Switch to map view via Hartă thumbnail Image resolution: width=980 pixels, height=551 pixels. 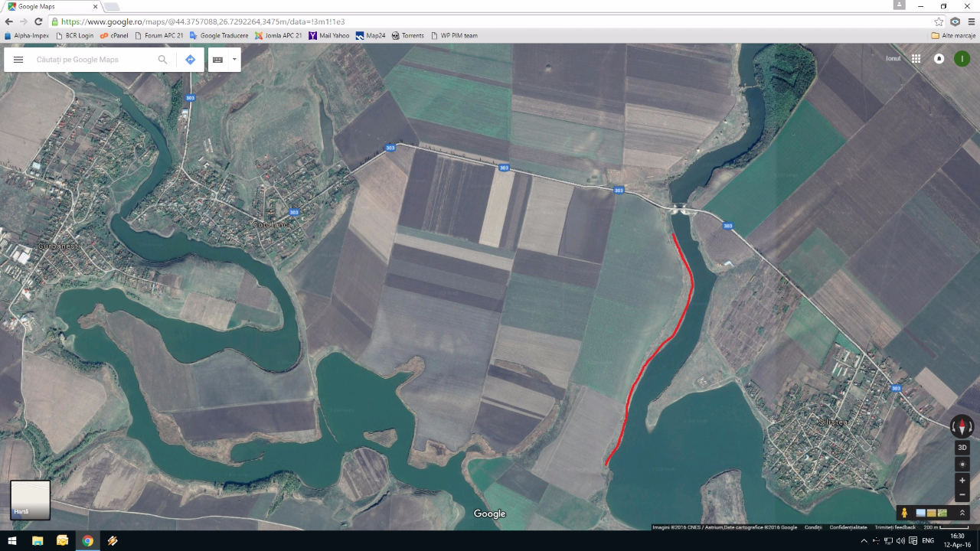pyautogui.click(x=31, y=500)
